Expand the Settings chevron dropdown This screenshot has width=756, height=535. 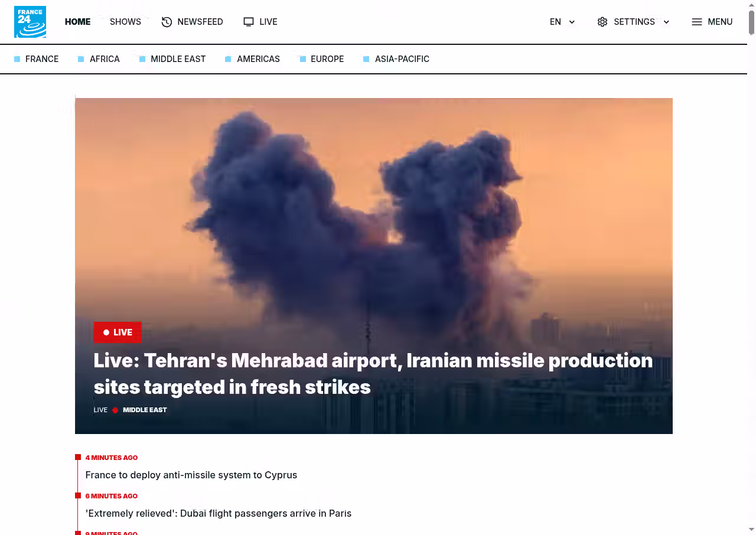click(x=666, y=22)
